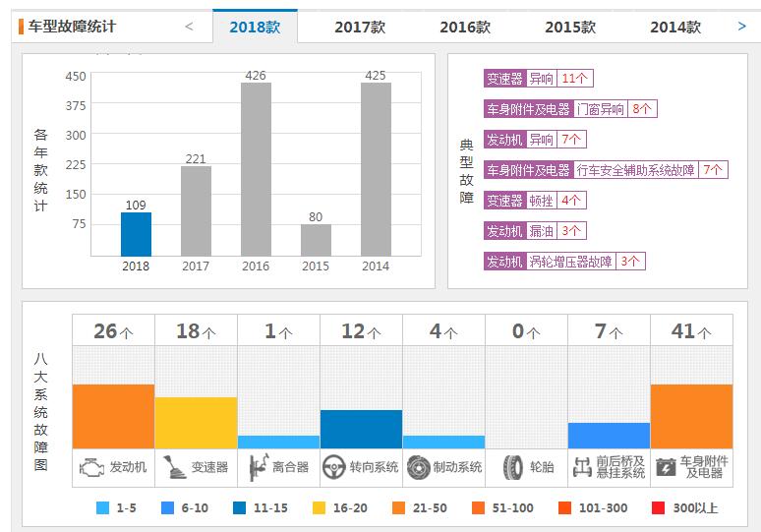This screenshot has height=532, width=761.
Task: Select the 2015款 tab
Action: pyautogui.click(x=570, y=27)
